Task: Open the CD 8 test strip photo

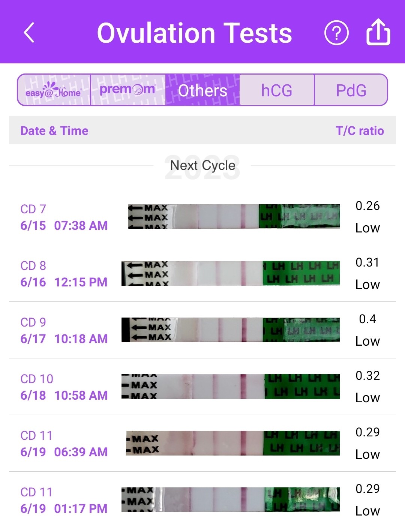Action: pyautogui.click(x=230, y=273)
